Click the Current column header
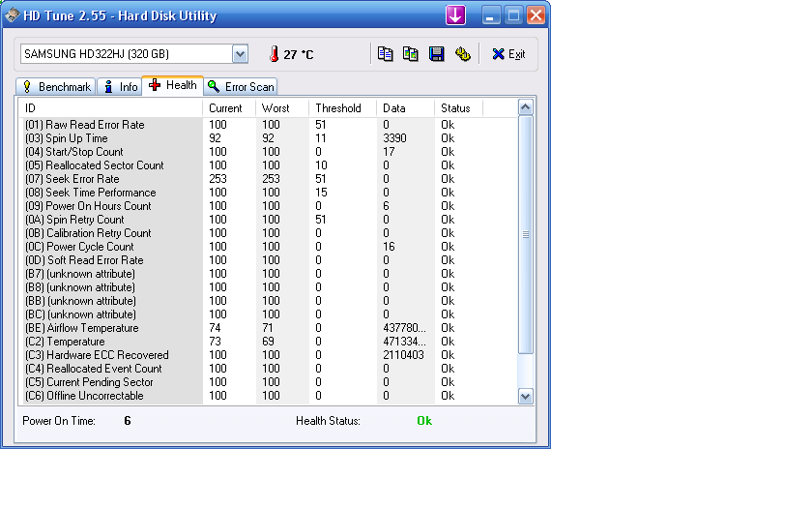This screenshot has width=812, height=508. (x=229, y=107)
